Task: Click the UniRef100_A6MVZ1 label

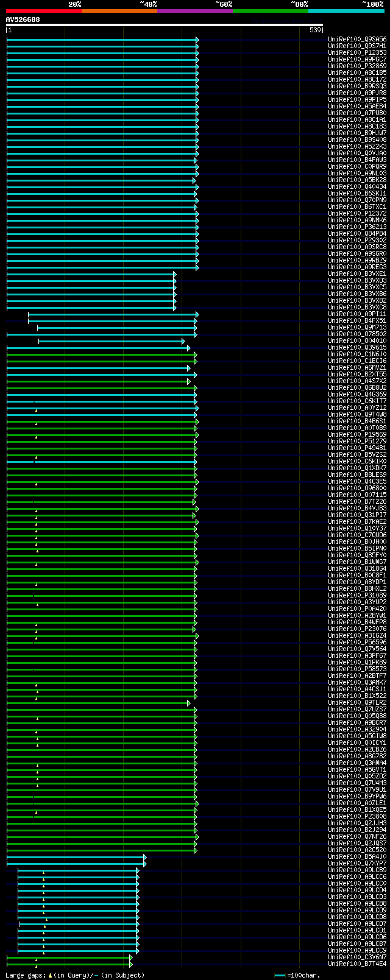Action: click(x=357, y=368)
